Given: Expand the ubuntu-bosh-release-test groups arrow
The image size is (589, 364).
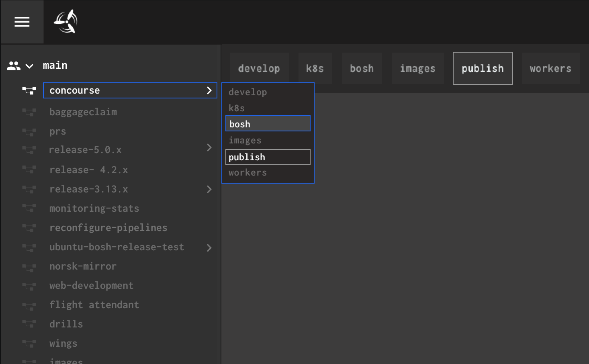Looking at the screenshot, I should tap(209, 248).
